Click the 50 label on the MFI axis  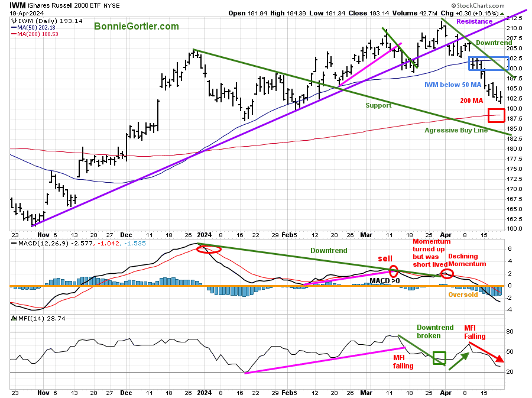[510, 351]
